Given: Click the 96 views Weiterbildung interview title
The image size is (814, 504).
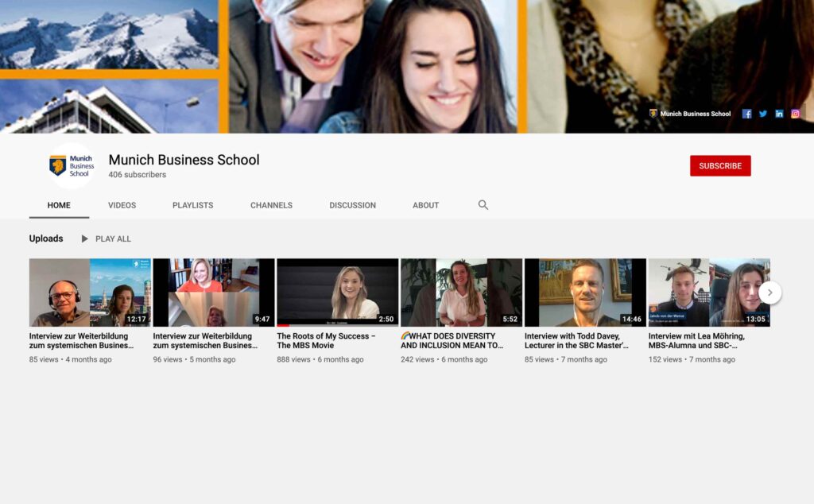Looking at the screenshot, I should click(x=206, y=340).
